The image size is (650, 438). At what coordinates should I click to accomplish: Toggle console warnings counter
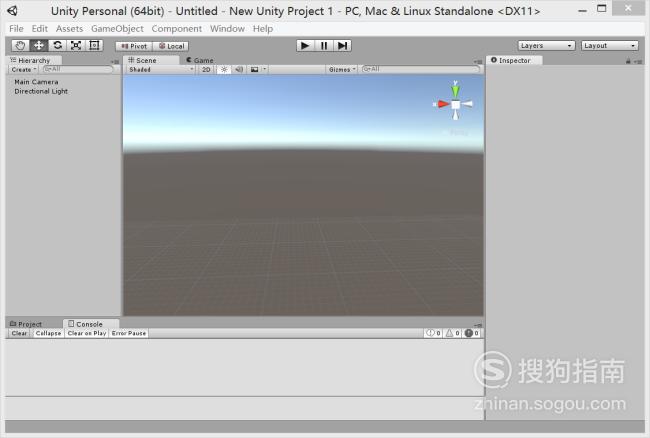pos(453,333)
